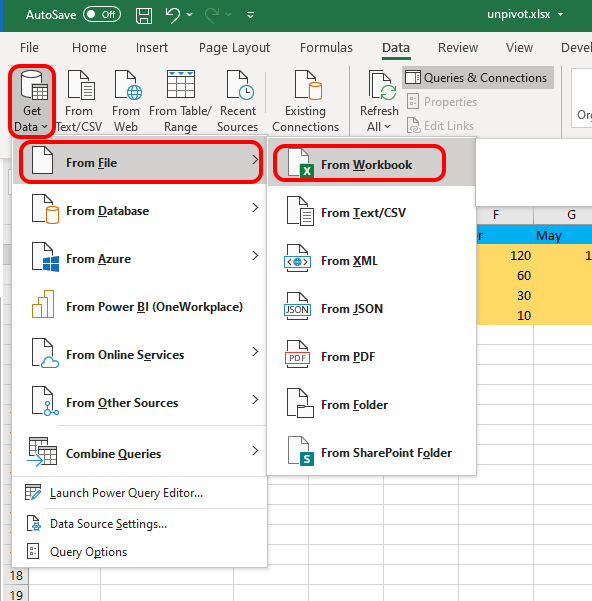Image resolution: width=592 pixels, height=601 pixels.
Task: Open Query Options
Action: coord(140,552)
